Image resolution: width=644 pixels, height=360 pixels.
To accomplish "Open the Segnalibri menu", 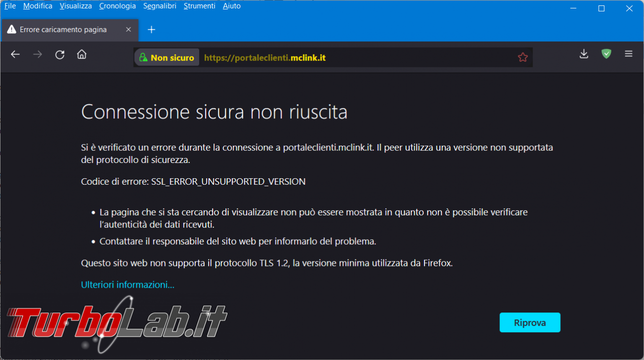I will pos(160,6).
